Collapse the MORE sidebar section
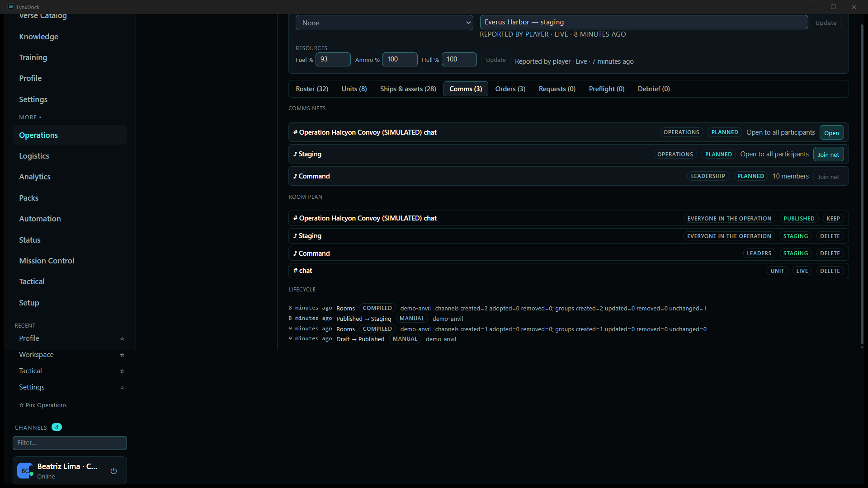The height and width of the screenshot is (488, 868). pos(30,117)
